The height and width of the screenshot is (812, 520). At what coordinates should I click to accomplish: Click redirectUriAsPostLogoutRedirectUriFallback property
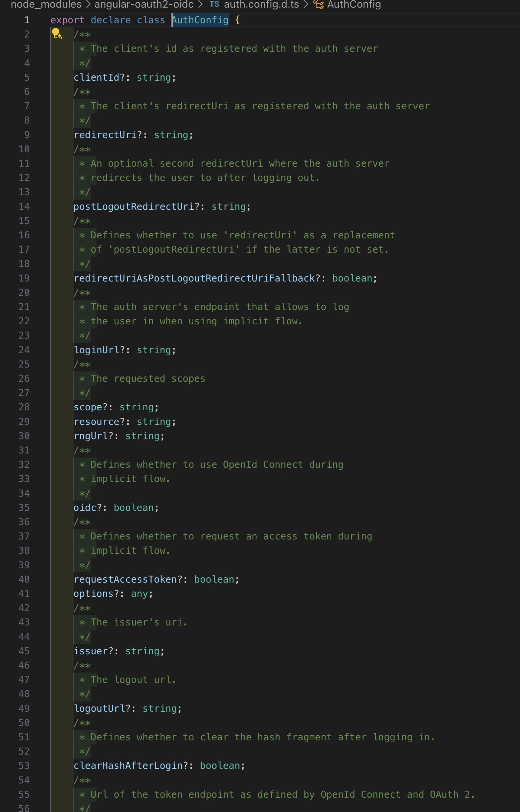click(194, 278)
